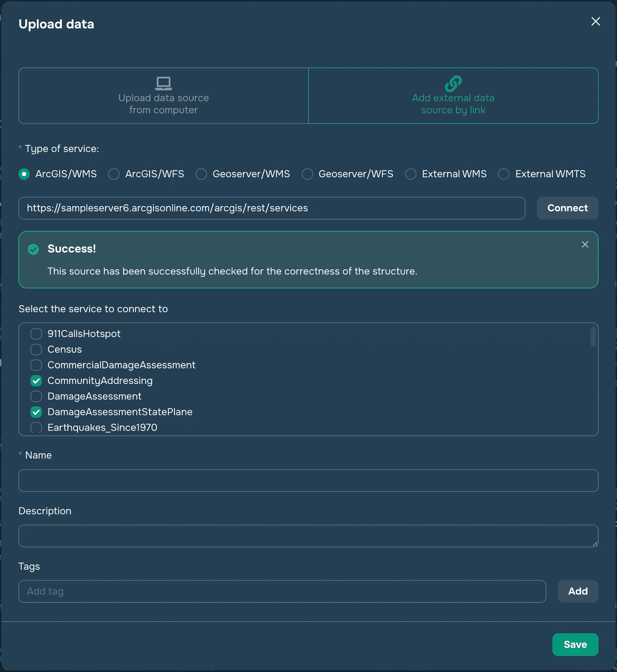
Task: Switch to Upload data source from computer tab
Action: (x=163, y=96)
